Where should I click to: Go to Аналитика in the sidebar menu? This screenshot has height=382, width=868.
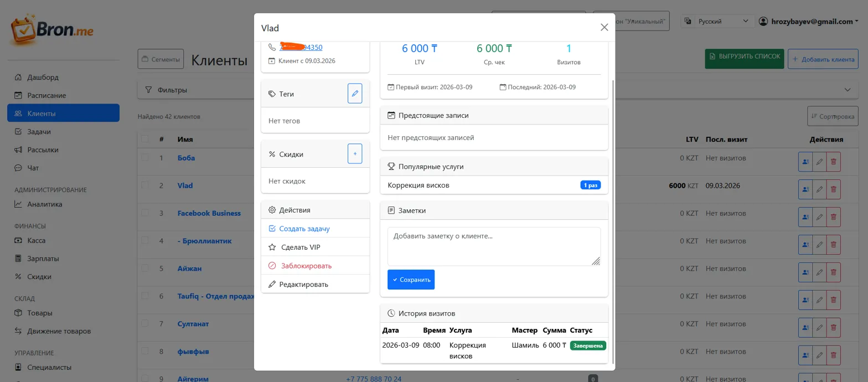pos(45,204)
